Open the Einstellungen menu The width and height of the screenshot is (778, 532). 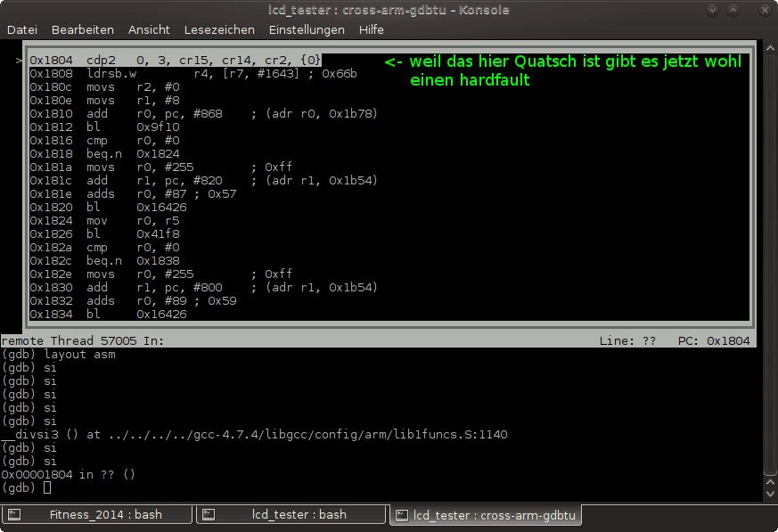coord(307,29)
